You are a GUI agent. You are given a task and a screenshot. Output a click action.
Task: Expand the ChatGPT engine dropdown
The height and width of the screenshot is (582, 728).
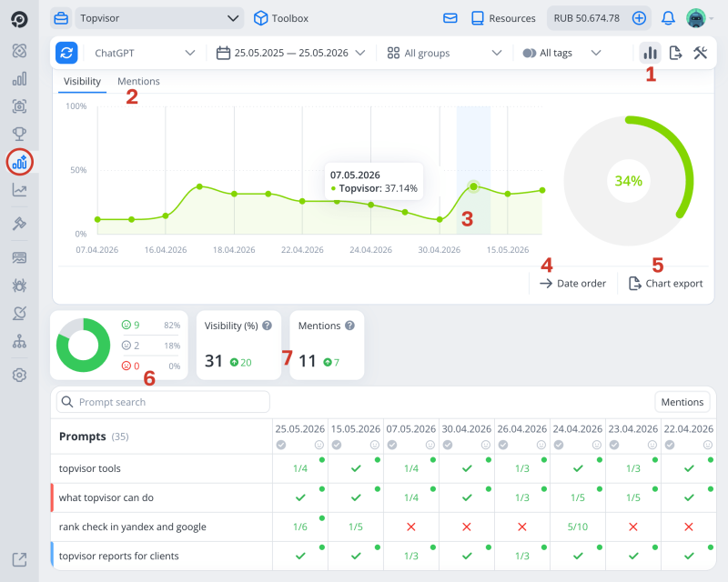click(x=145, y=53)
